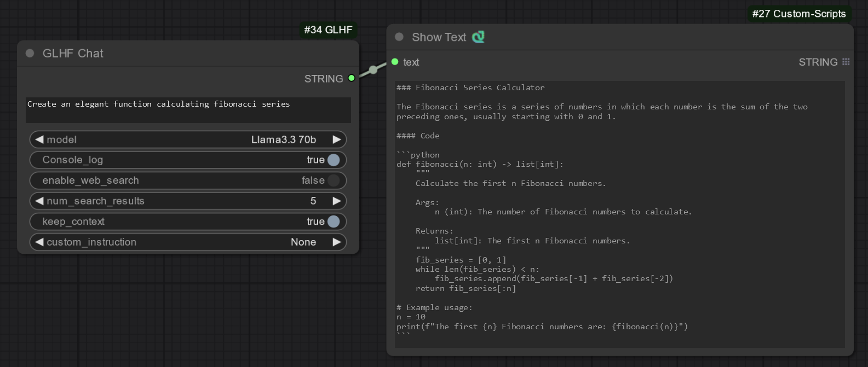Click the 'text' input label
The width and height of the screenshot is (868, 367).
411,62
